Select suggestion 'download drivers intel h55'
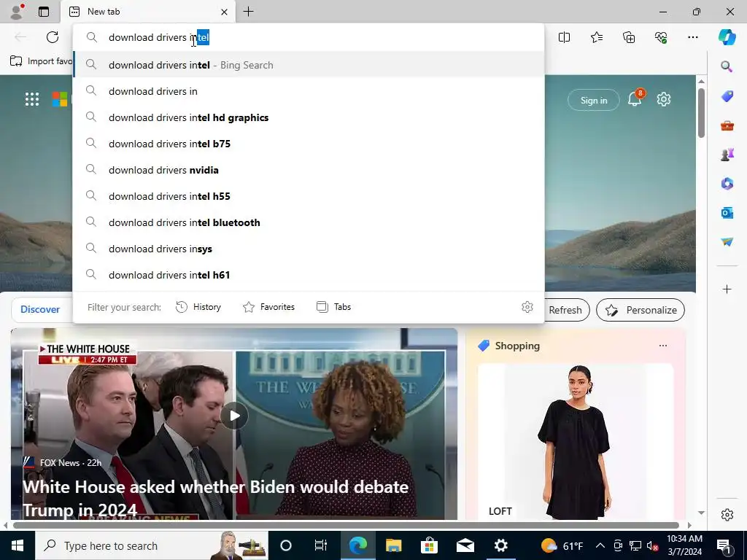747x560 pixels. [x=309, y=195]
